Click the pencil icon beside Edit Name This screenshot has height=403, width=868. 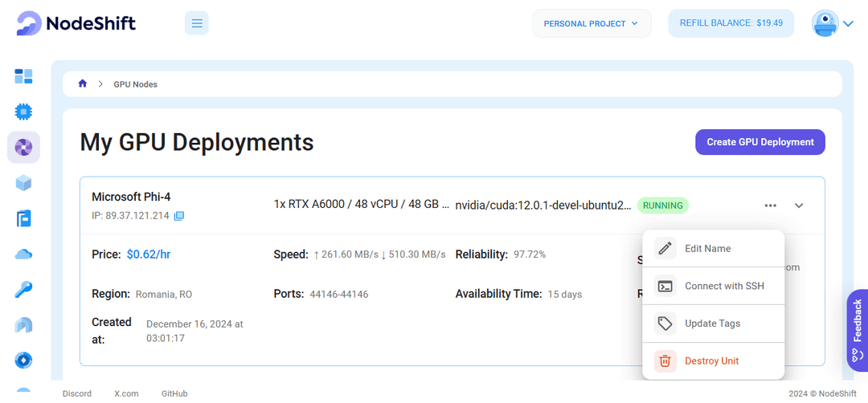point(665,248)
